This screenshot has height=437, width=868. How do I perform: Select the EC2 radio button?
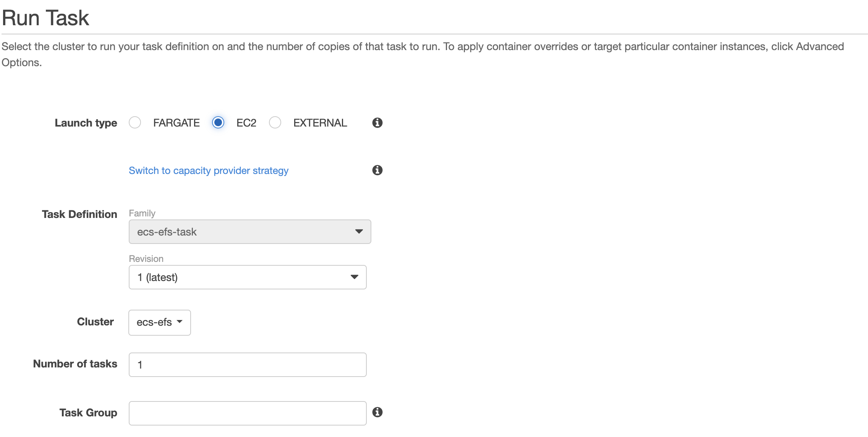218,123
